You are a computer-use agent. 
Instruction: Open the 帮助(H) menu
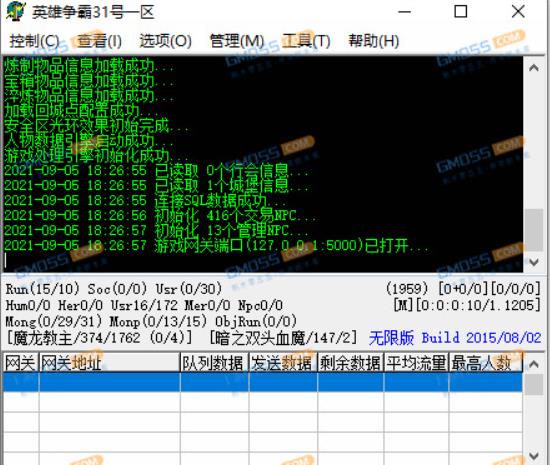[374, 41]
